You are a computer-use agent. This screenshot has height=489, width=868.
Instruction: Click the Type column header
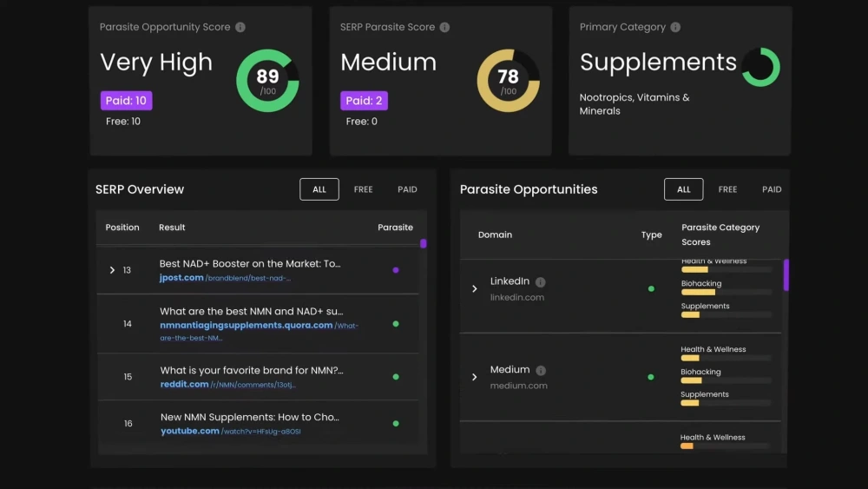(x=652, y=235)
